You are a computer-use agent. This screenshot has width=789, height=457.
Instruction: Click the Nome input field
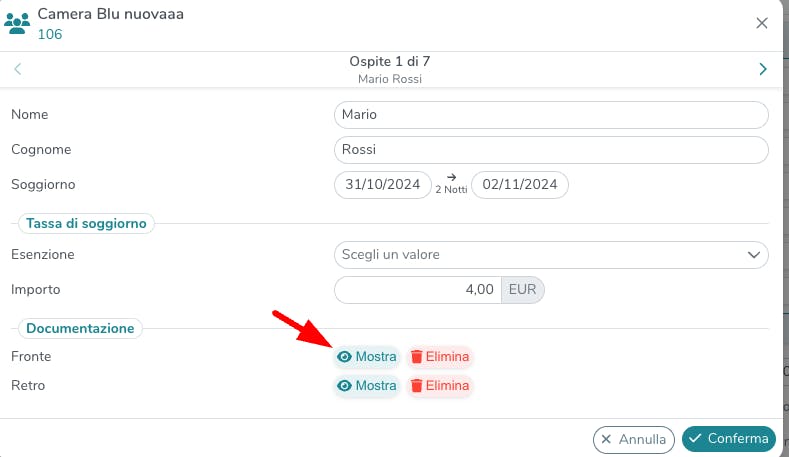[550, 115]
